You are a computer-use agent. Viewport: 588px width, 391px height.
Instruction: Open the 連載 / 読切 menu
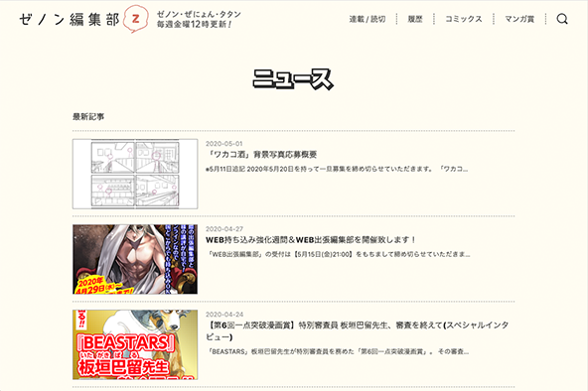tap(367, 19)
